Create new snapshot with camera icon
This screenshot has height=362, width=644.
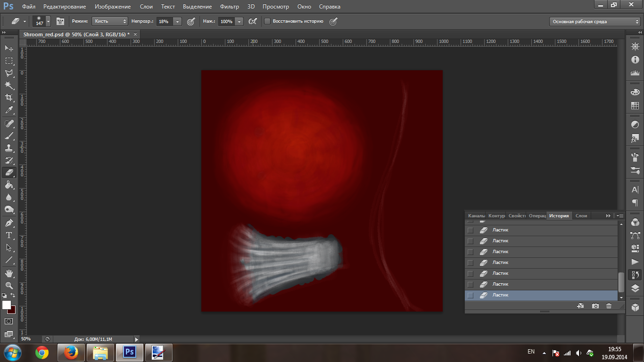tap(595, 306)
